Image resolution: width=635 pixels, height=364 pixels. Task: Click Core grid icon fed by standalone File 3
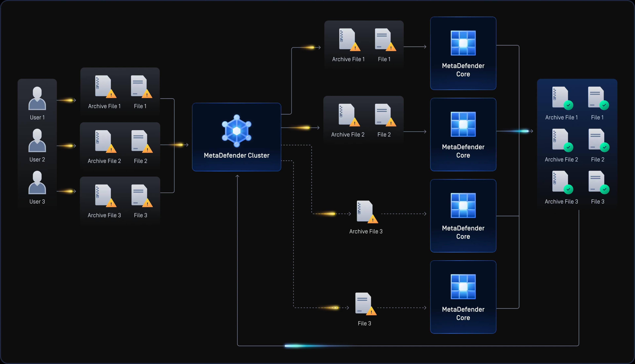pos(463,287)
